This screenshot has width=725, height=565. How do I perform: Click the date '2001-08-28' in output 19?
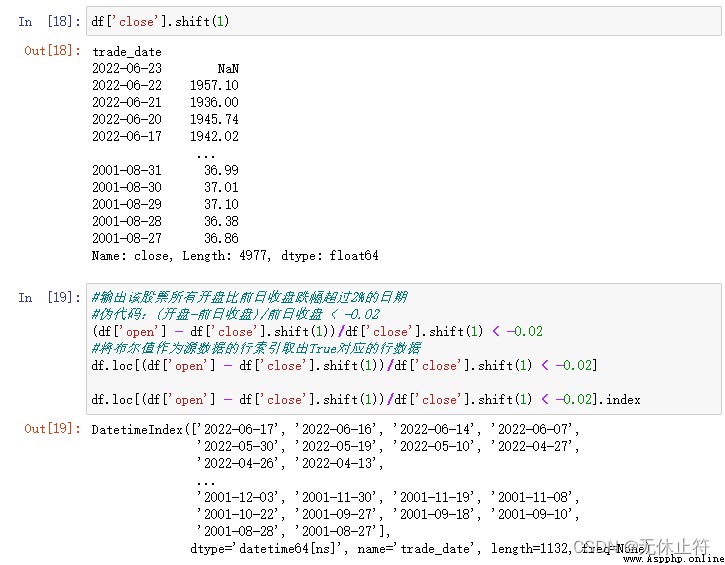point(239,531)
